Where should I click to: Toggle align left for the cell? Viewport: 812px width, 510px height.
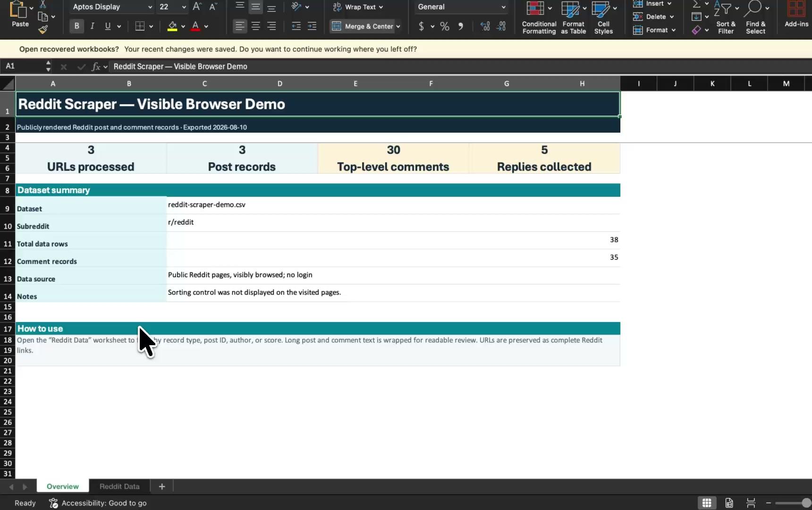240,26
